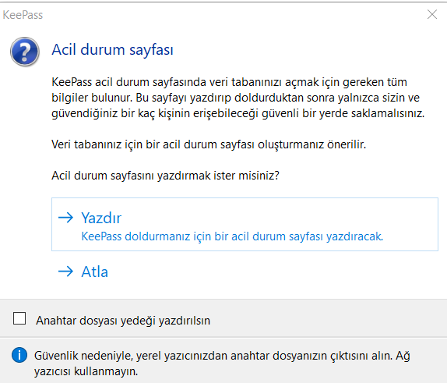This screenshot has height=384, width=448.
Task: Enable Anahtar dosyası yedeği yazdırılsın checkbox
Action: click(19, 318)
